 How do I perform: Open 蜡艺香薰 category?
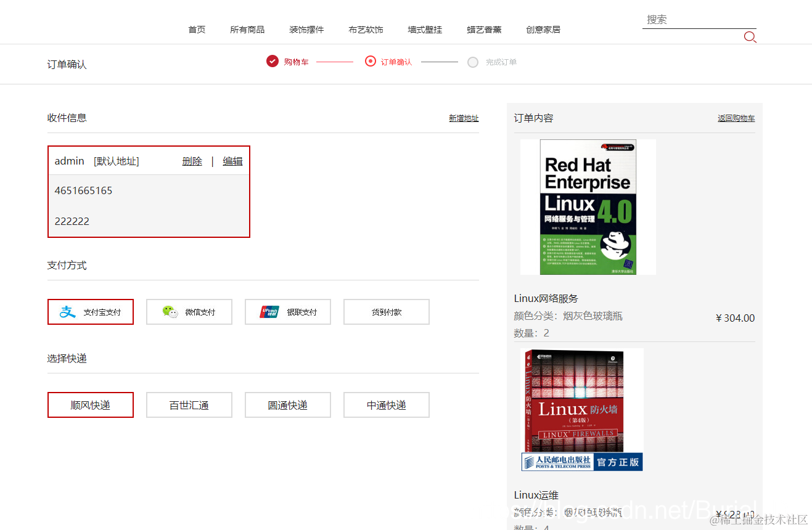484,30
